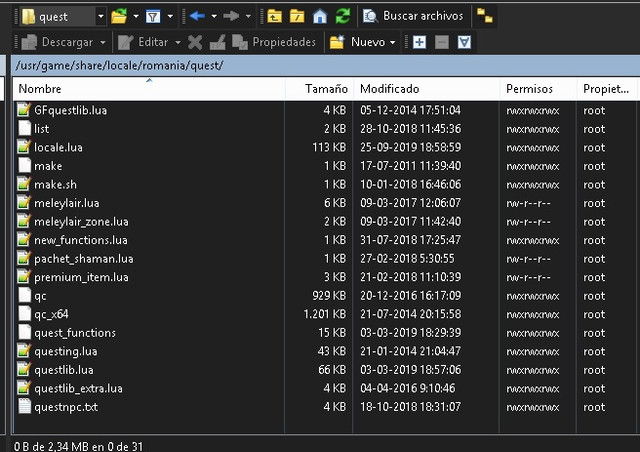
Task: Click the forward navigation arrow
Action: click(x=231, y=16)
